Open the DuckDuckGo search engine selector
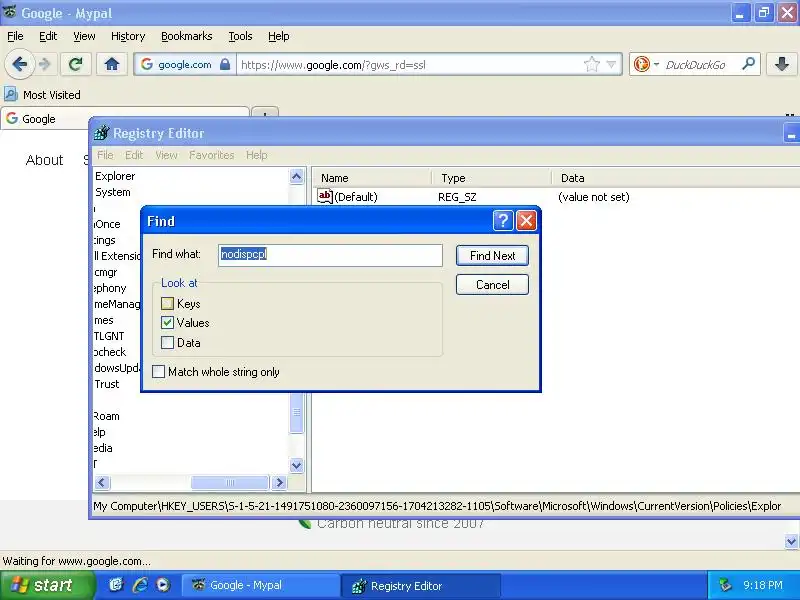The height and width of the screenshot is (600, 800). (x=646, y=65)
